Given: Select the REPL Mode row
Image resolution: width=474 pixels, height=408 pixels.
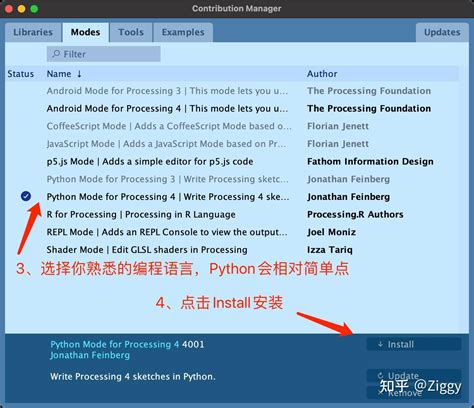Looking at the screenshot, I should (233, 232).
